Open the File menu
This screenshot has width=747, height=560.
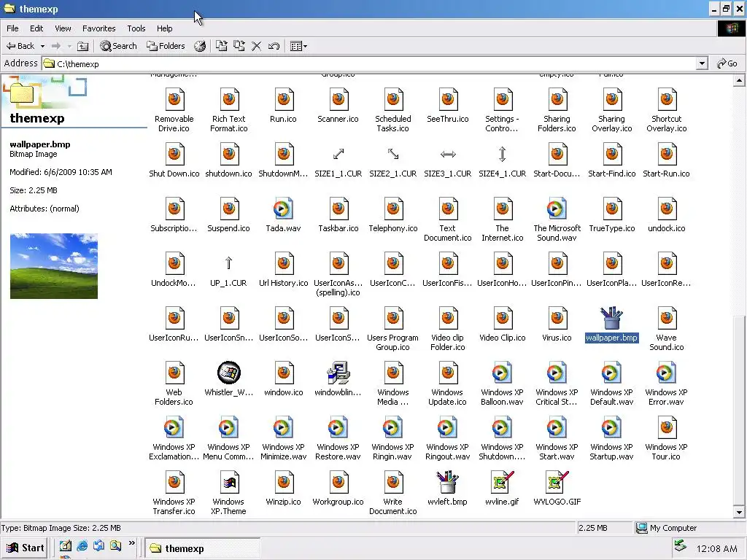(12, 28)
